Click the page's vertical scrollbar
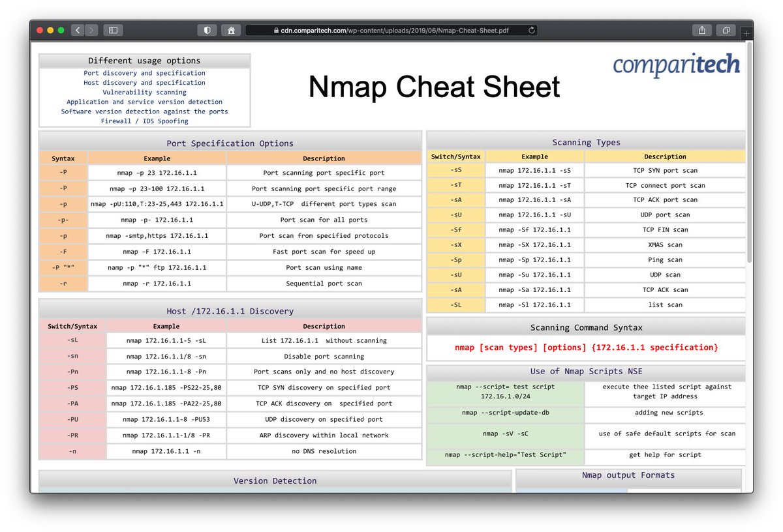Viewport: 783px width, 532px height. (750, 153)
